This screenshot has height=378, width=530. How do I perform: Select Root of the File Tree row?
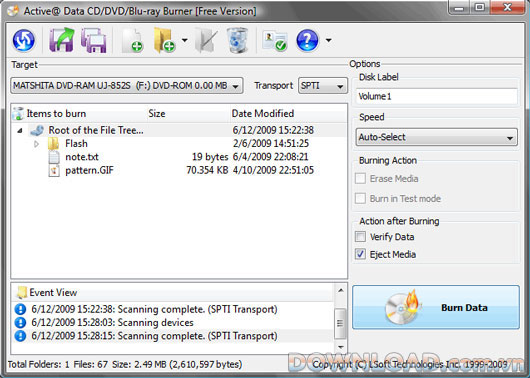pyautogui.click(x=179, y=130)
